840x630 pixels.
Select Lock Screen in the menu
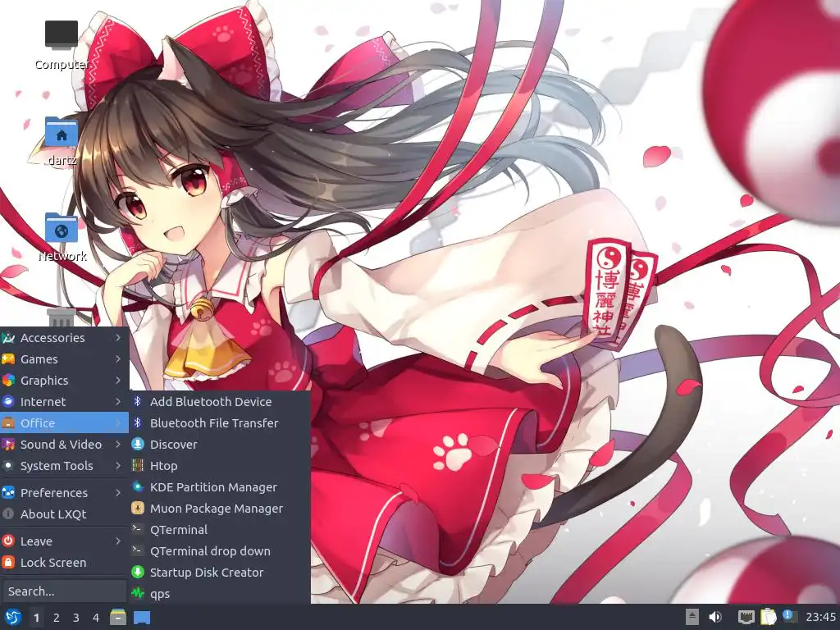click(64, 563)
